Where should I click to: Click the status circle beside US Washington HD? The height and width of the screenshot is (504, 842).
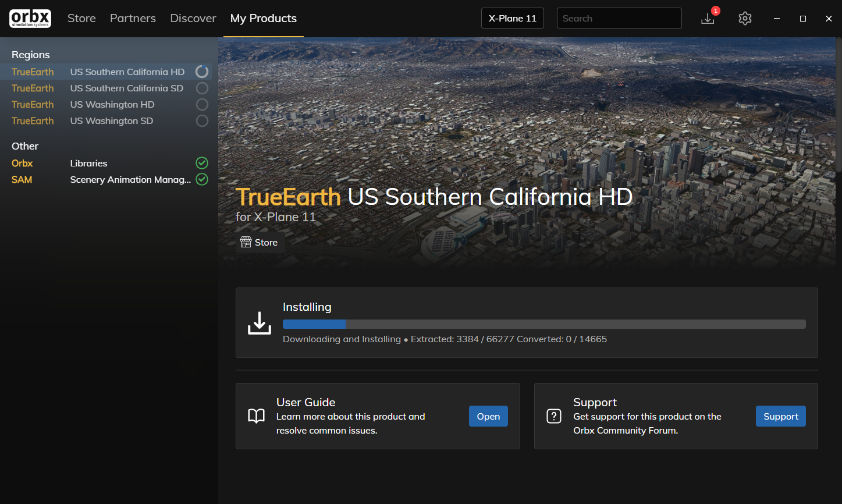(202, 104)
